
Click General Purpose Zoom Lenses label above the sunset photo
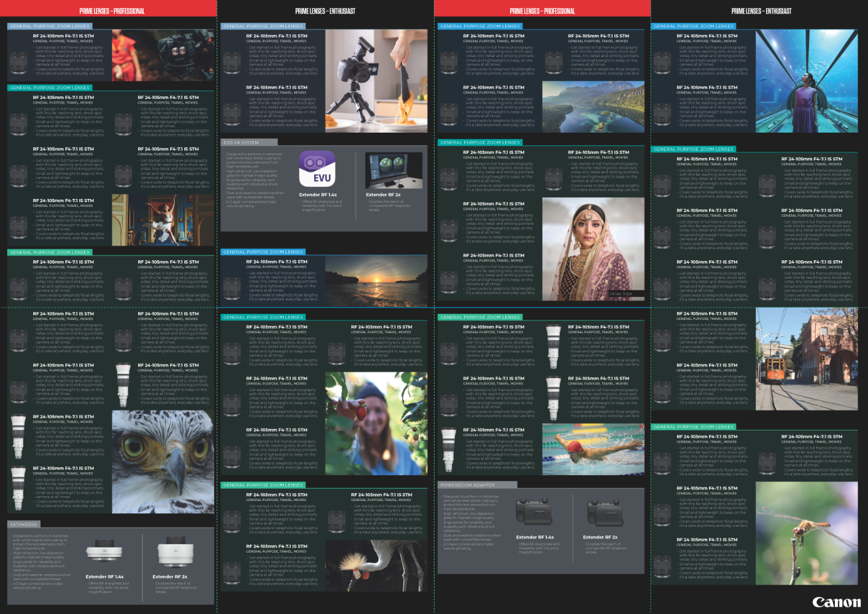pyautogui.click(x=263, y=252)
